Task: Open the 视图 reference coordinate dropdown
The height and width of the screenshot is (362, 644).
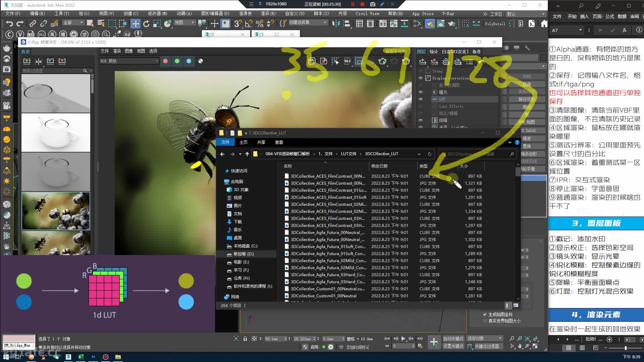Action: click(184, 22)
